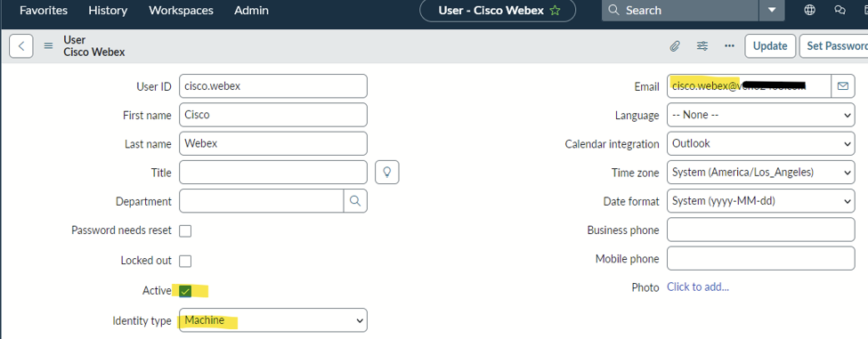Focus the Department field
Image resolution: width=868 pixels, height=339 pixels.
point(261,201)
